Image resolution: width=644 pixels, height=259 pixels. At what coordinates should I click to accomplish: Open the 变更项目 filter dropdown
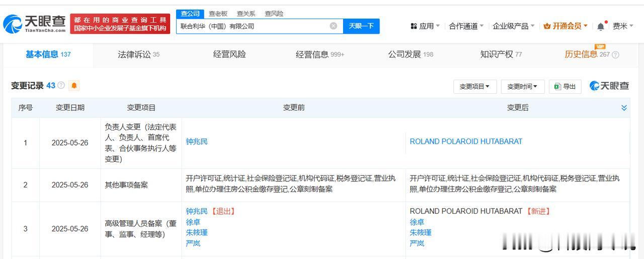pos(475,86)
